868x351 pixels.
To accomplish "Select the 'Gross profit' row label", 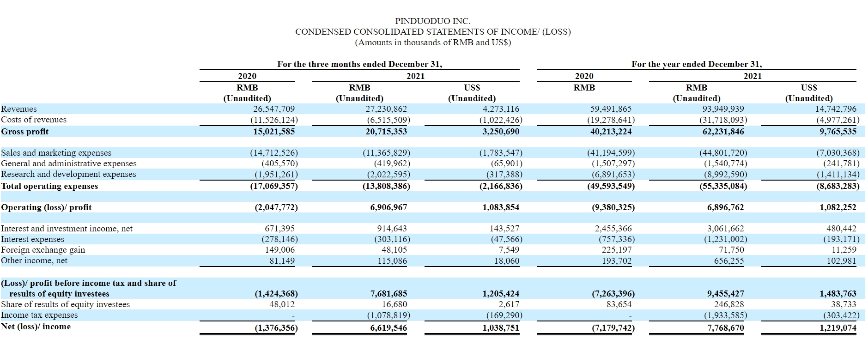I will 25,132.
